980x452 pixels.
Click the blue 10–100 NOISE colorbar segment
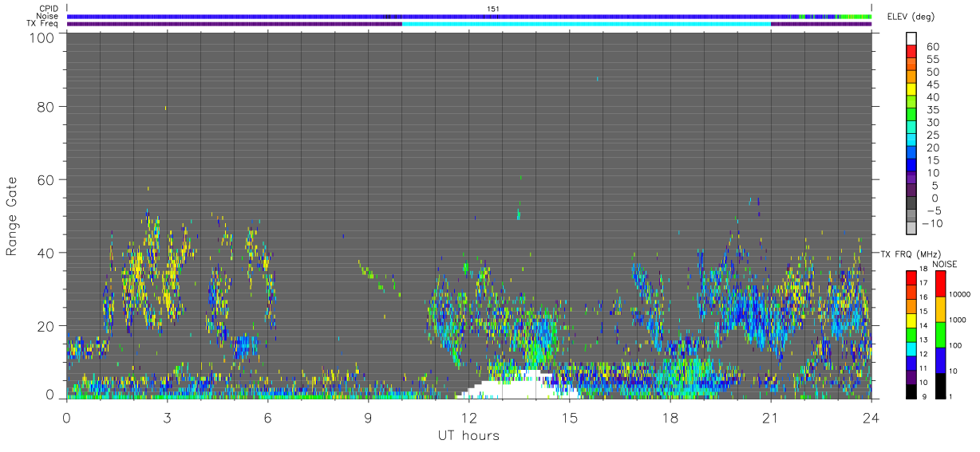coord(939,360)
